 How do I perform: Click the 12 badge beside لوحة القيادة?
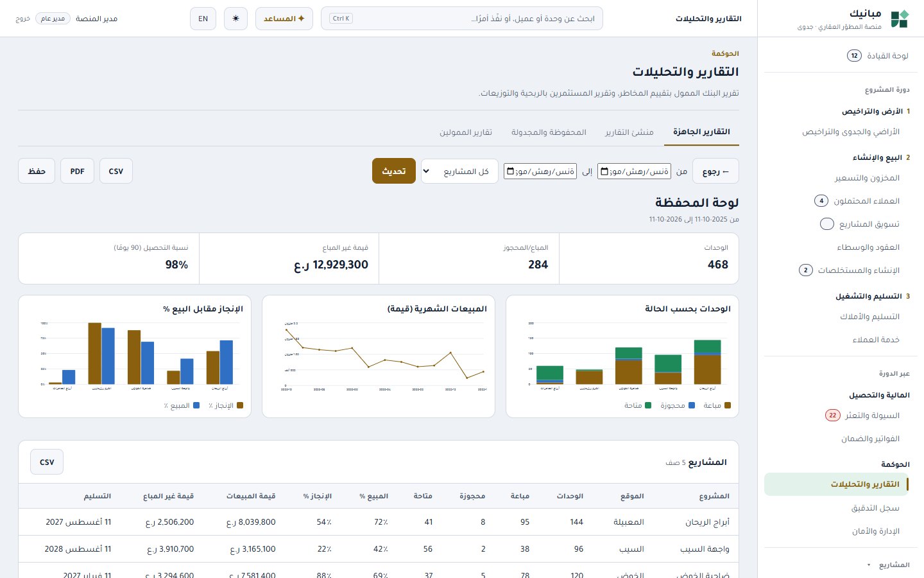pyautogui.click(x=854, y=56)
